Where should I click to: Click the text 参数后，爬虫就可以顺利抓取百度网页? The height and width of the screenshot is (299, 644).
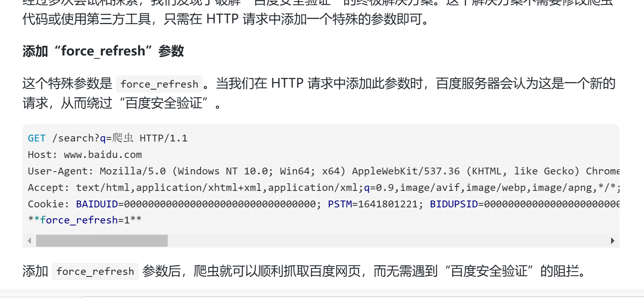[252, 271]
